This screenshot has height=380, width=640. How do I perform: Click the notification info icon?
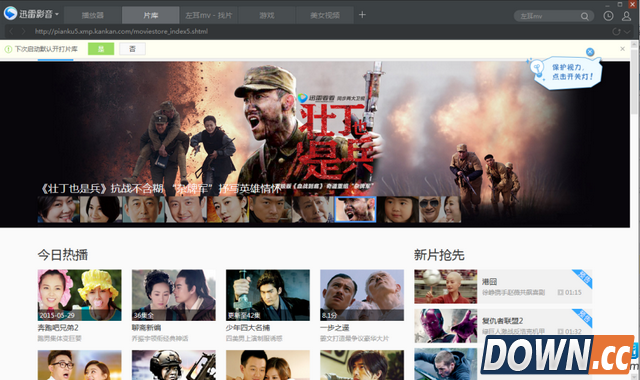8,49
